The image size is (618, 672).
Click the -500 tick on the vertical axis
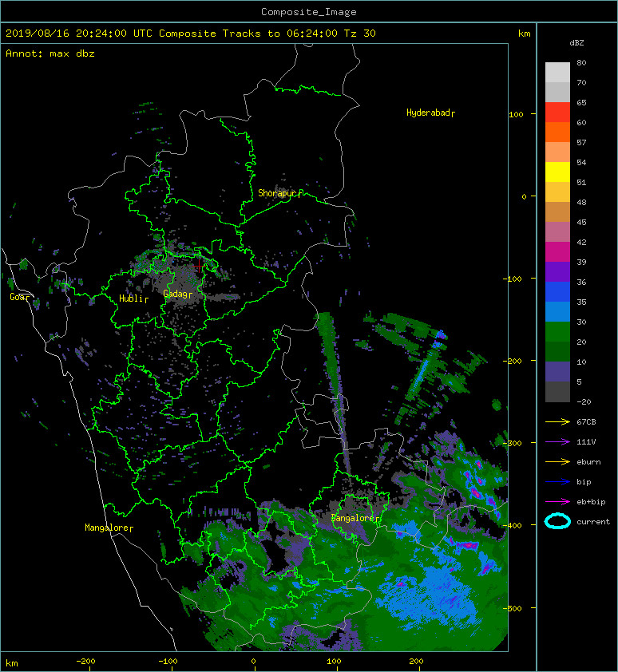coord(512,609)
